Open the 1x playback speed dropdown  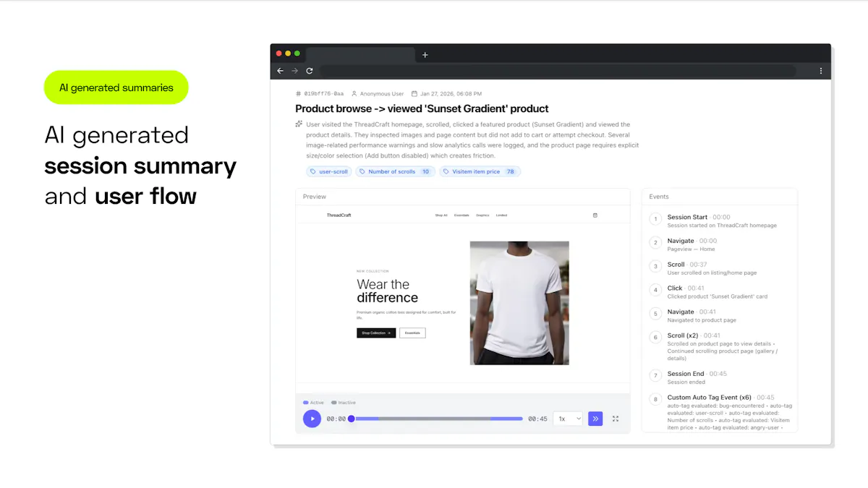[x=568, y=419]
